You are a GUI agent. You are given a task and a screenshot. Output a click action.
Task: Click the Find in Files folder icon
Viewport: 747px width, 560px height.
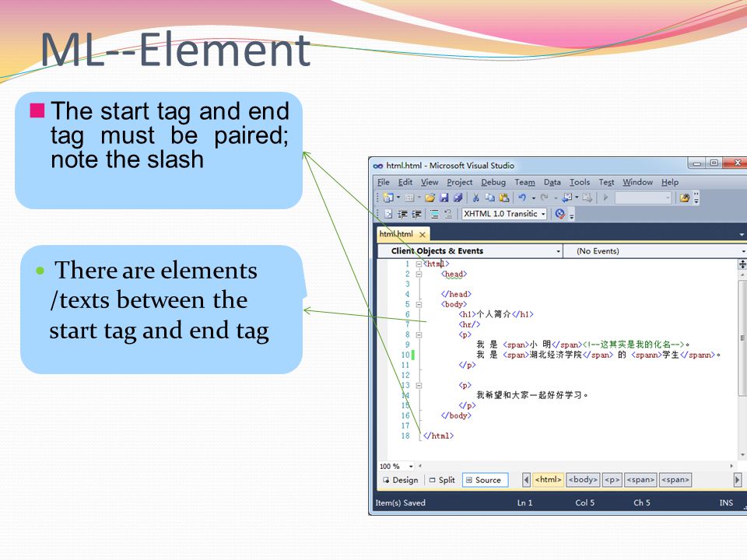click(x=684, y=198)
